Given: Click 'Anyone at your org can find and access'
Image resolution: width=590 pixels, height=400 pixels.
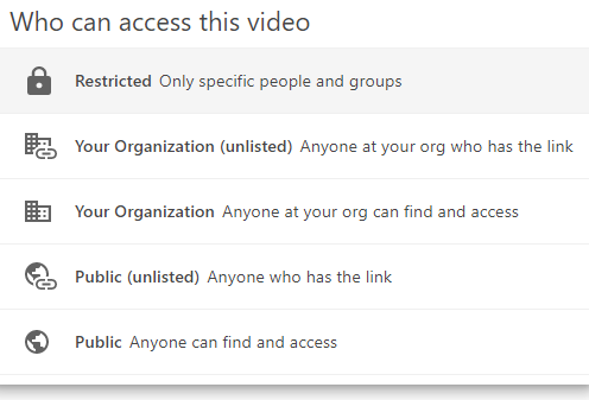Looking at the screenshot, I should click(370, 212).
